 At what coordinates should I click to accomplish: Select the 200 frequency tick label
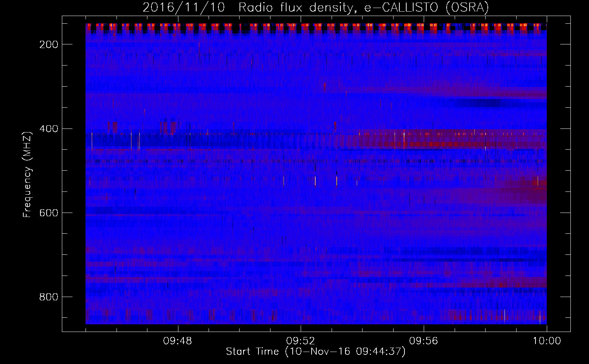[x=49, y=44]
